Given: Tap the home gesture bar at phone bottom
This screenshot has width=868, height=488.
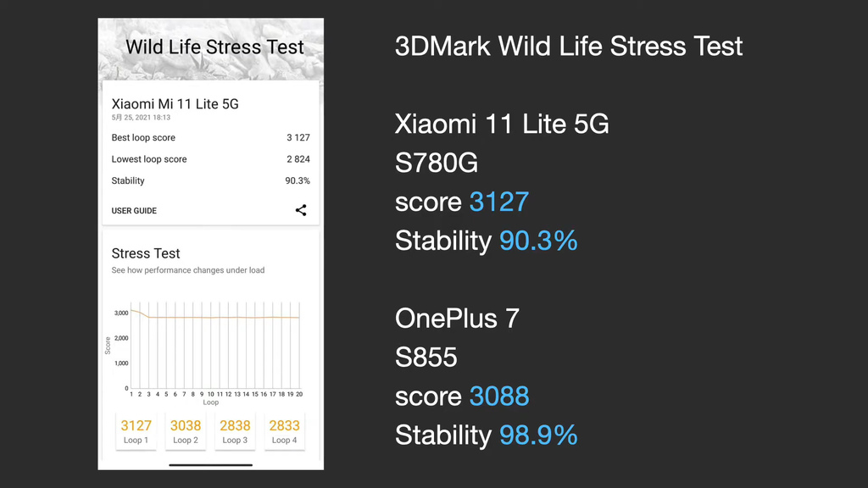Looking at the screenshot, I should coord(210,465).
